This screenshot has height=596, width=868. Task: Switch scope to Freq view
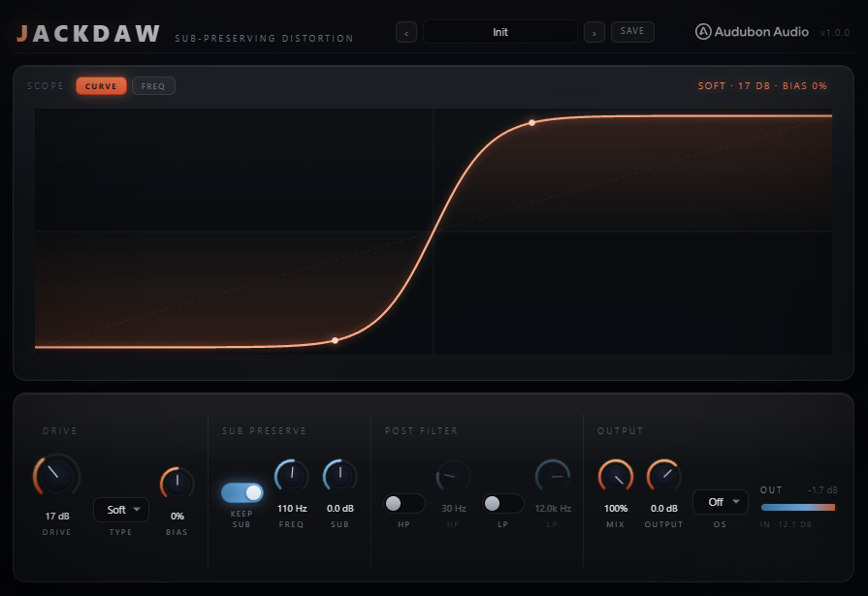click(153, 86)
